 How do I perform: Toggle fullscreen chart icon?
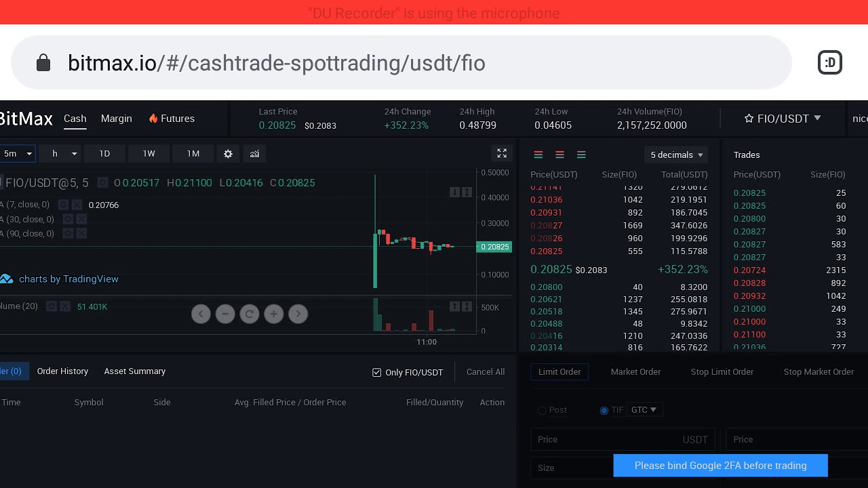(x=502, y=154)
